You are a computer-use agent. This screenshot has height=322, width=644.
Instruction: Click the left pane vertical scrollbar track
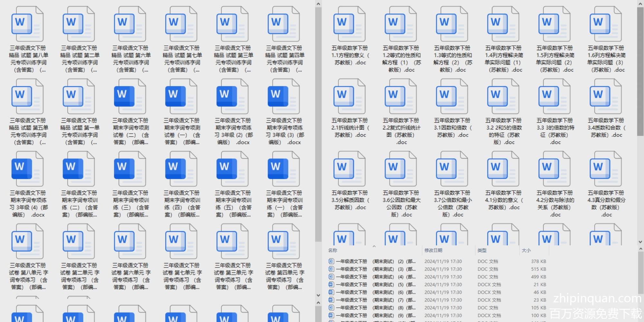[x=318, y=267]
